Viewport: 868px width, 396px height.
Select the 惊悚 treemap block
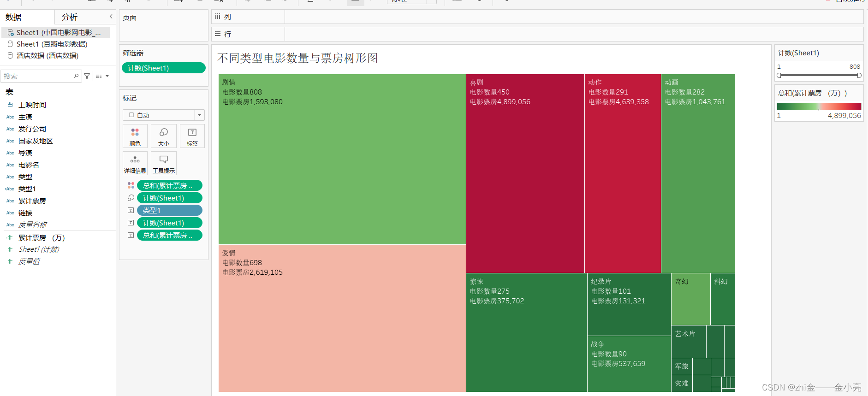(527, 332)
